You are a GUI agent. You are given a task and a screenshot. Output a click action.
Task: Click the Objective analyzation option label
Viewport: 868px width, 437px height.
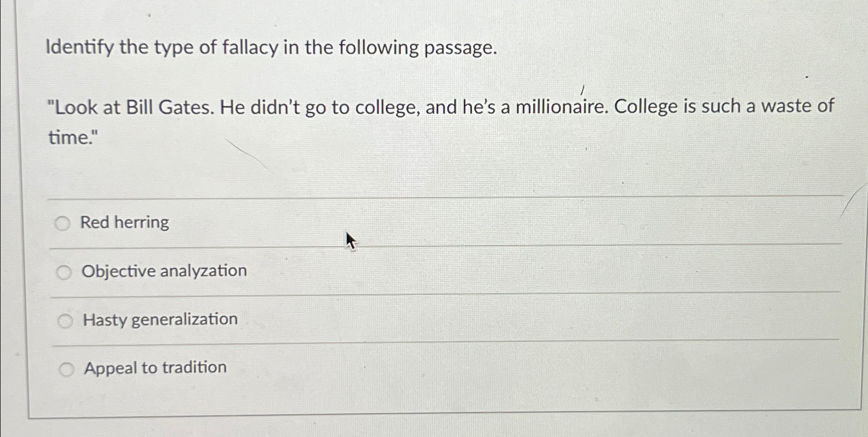point(164,271)
